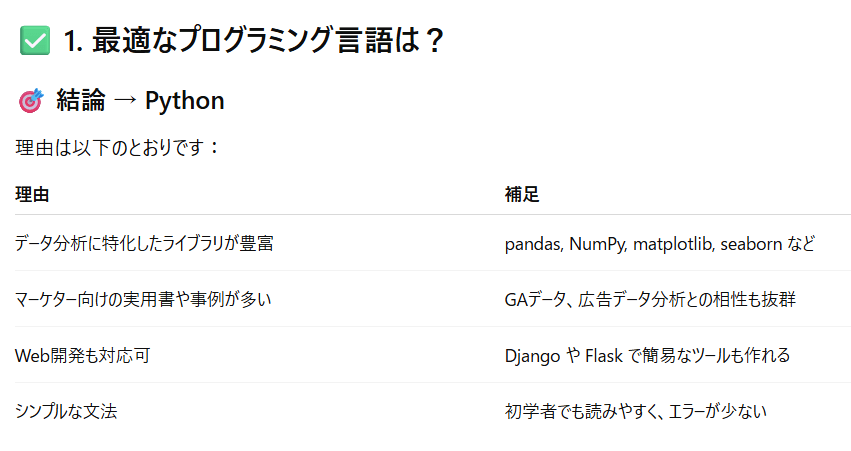Click the GAデータ、広告データ分析 cell
851x451 pixels.
(x=650, y=299)
